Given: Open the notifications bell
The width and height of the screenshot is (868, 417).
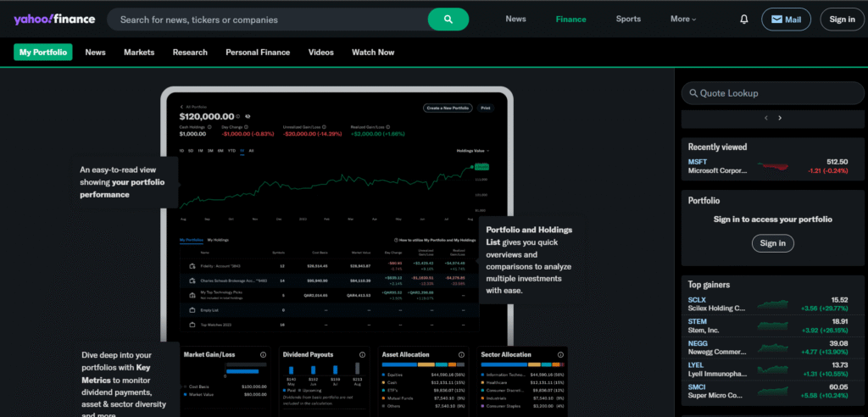Looking at the screenshot, I should pyautogui.click(x=744, y=19).
